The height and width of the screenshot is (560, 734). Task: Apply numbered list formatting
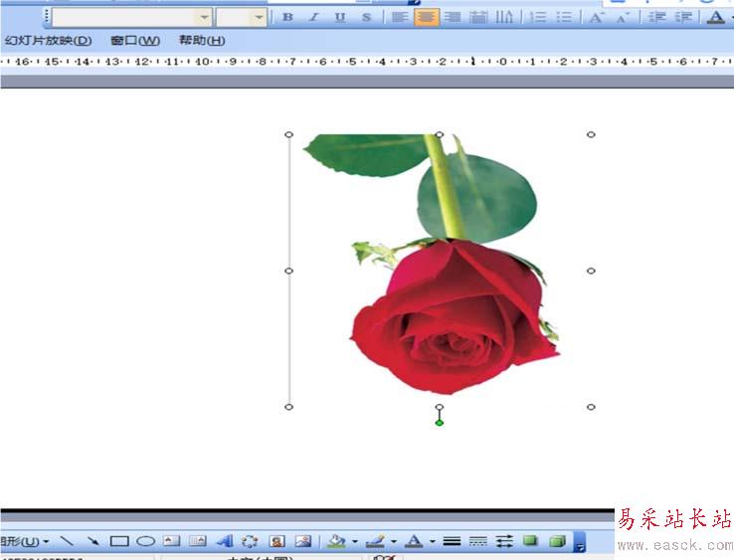[538, 17]
